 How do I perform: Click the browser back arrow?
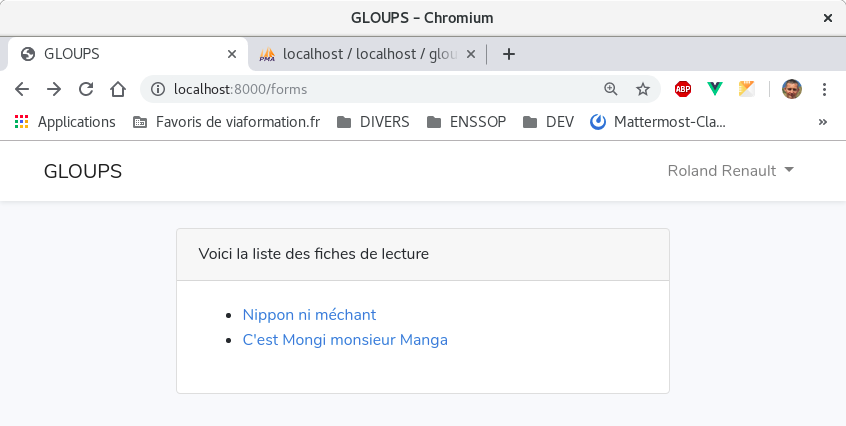[x=22, y=89]
